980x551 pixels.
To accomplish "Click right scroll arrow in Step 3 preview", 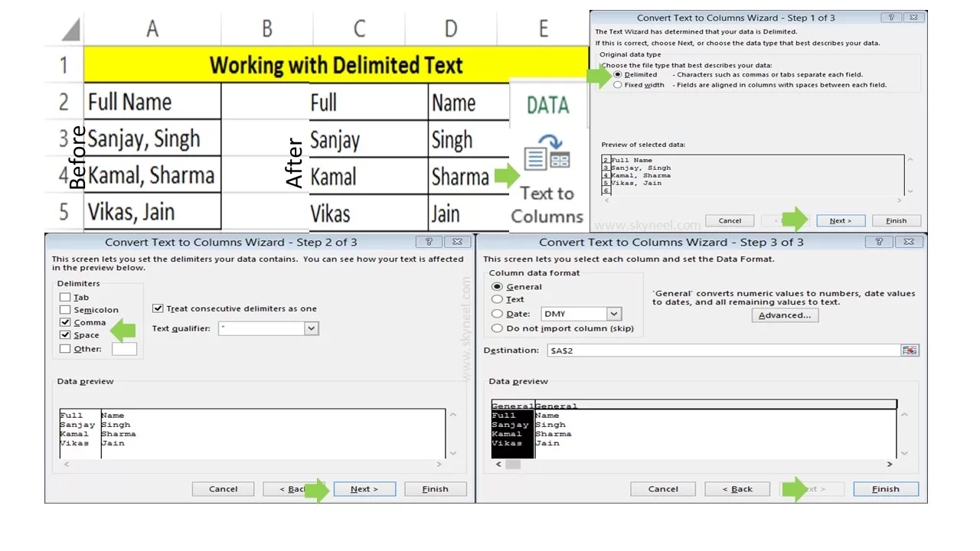I will (x=889, y=464).
